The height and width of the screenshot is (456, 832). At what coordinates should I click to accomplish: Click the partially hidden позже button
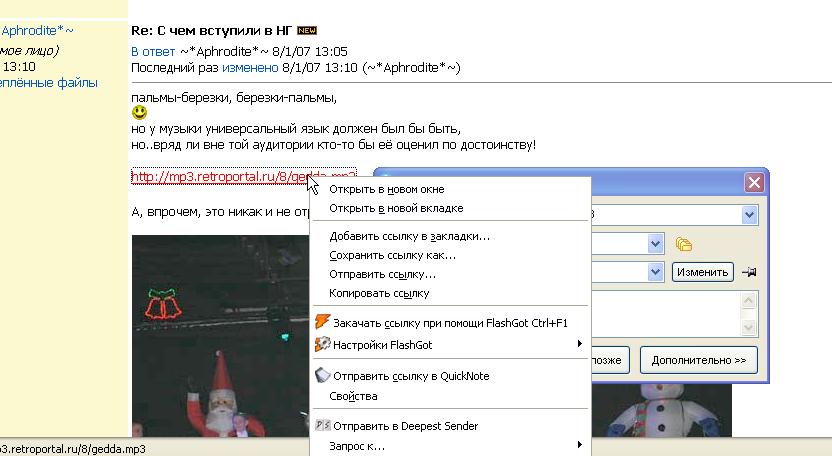(610, 360)
